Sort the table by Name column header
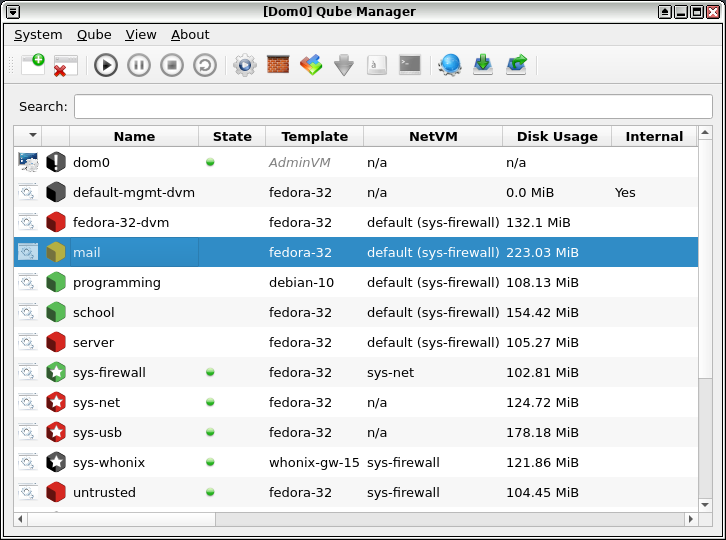 point(134,137)
